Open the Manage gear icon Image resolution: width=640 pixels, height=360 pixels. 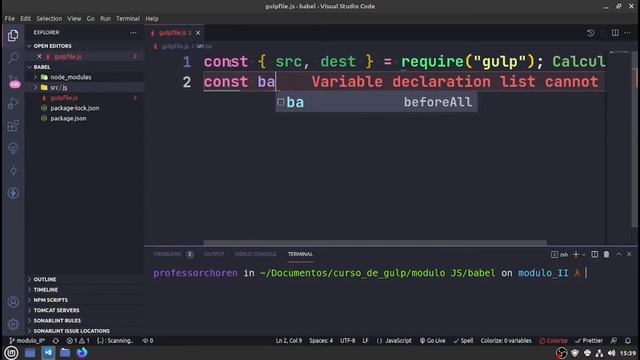click(x=13, y=324)
